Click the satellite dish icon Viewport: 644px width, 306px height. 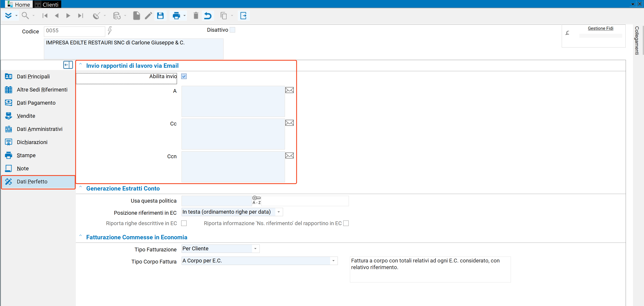[x=96, y=16]
